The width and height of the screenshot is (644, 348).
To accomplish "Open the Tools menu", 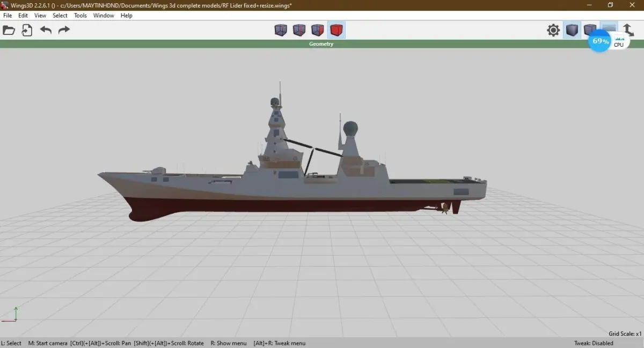I will pos(80,16).
